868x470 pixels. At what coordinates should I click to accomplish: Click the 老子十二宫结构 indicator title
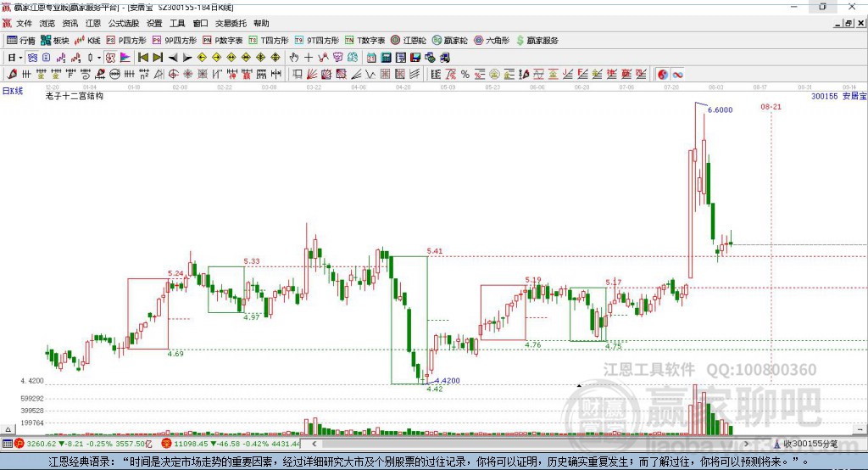click(x=75, y=97)
